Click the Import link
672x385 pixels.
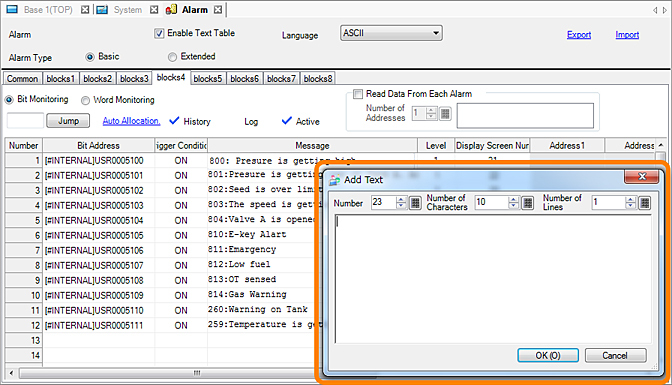click(627, 35)
